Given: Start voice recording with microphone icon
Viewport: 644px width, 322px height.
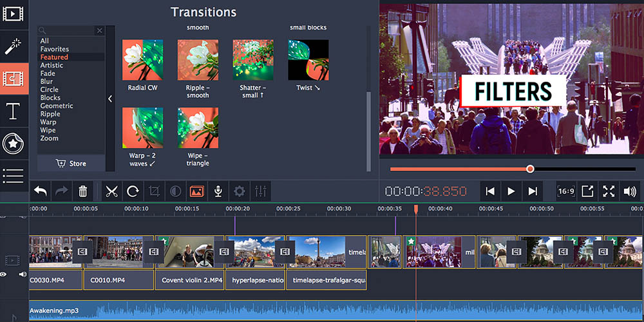Looking at the screenshot, I should point(218,191).
